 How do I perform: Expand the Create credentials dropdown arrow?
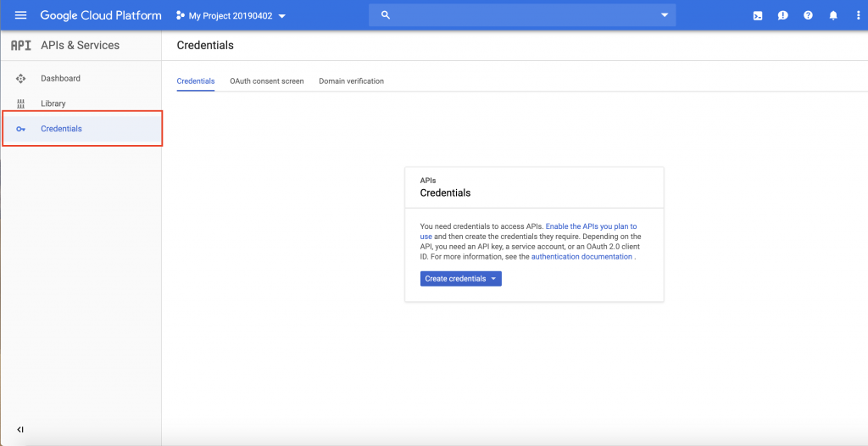(493, 279)
